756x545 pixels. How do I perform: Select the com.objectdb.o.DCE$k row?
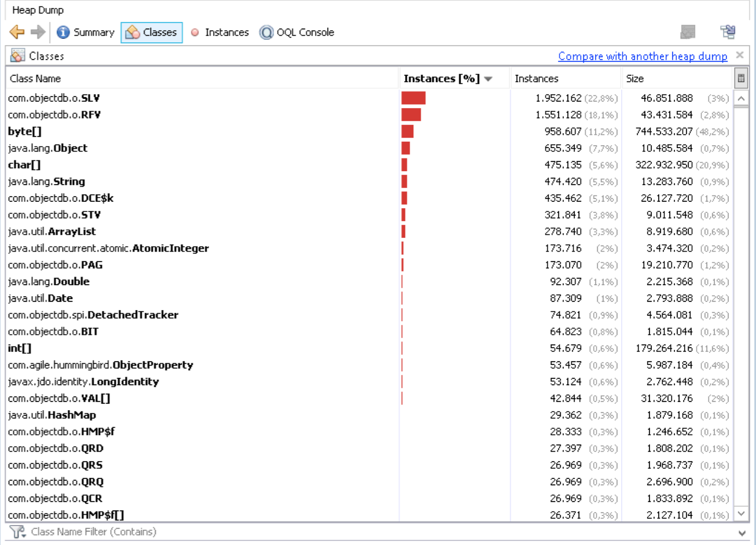pos(370,198)
